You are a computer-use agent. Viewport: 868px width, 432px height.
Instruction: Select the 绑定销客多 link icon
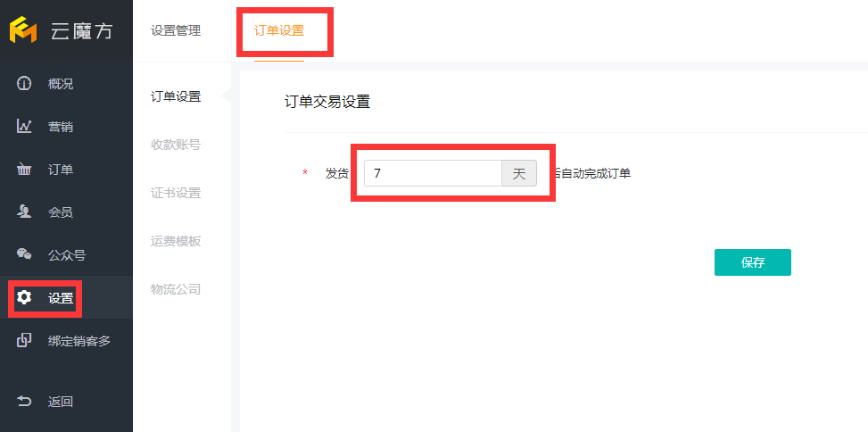click(24, 341)
